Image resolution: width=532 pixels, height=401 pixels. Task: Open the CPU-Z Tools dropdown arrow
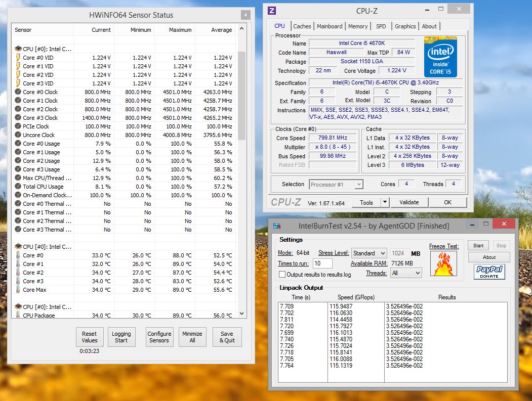tap(385, 202)
